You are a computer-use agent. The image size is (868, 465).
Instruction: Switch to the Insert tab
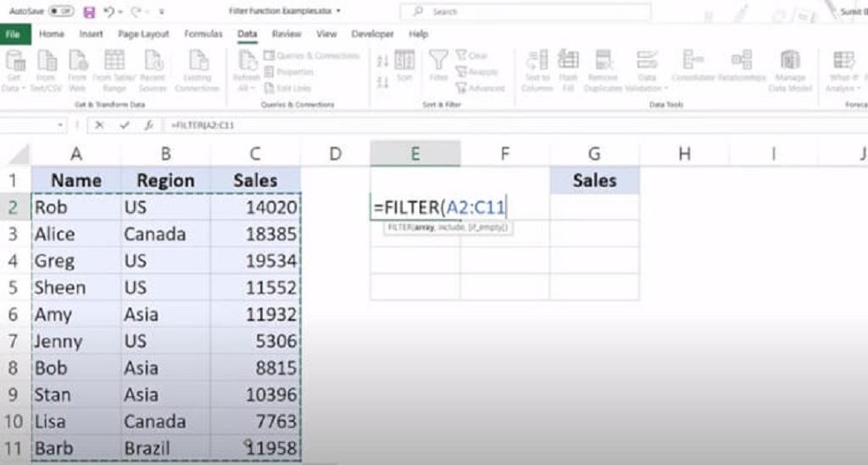pos(92,34)
